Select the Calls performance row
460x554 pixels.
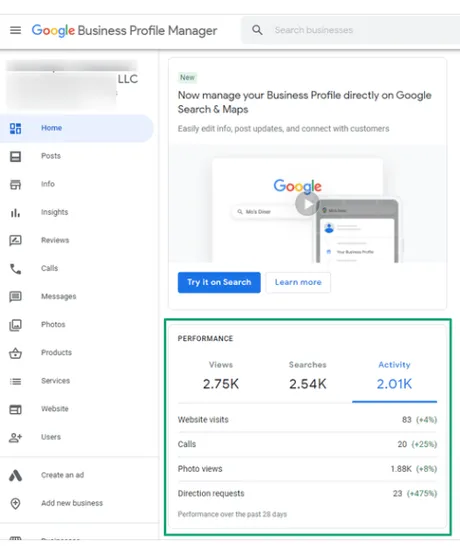click(307, 444)
